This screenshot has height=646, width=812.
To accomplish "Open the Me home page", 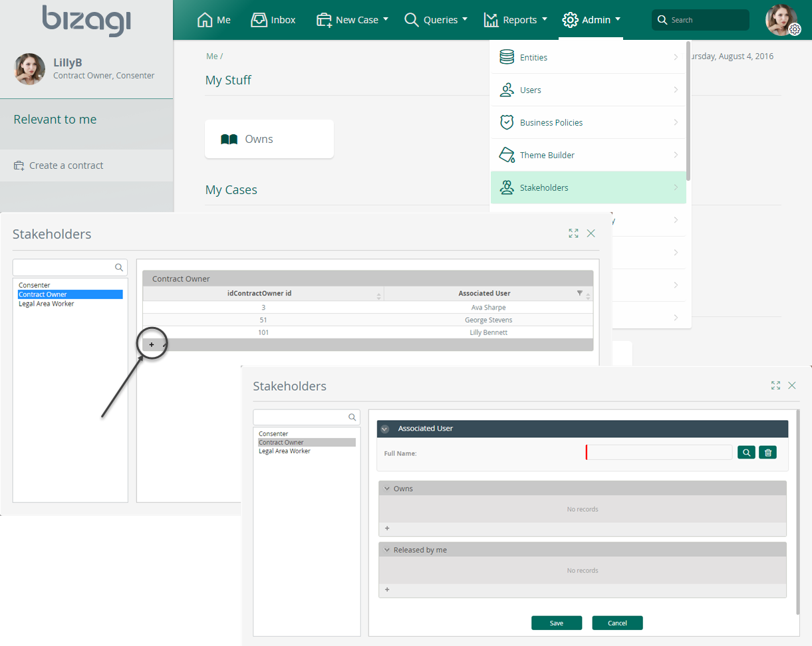I will [x=214, y=20].
